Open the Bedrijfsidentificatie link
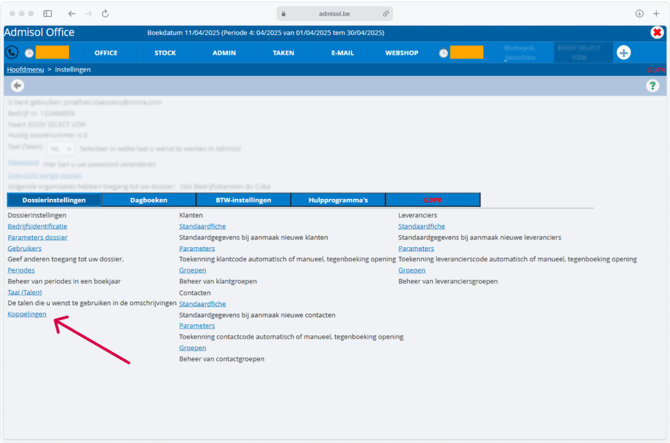Image resolution: width=670 pixels, height=443 pixels. (x=37, y=226)
